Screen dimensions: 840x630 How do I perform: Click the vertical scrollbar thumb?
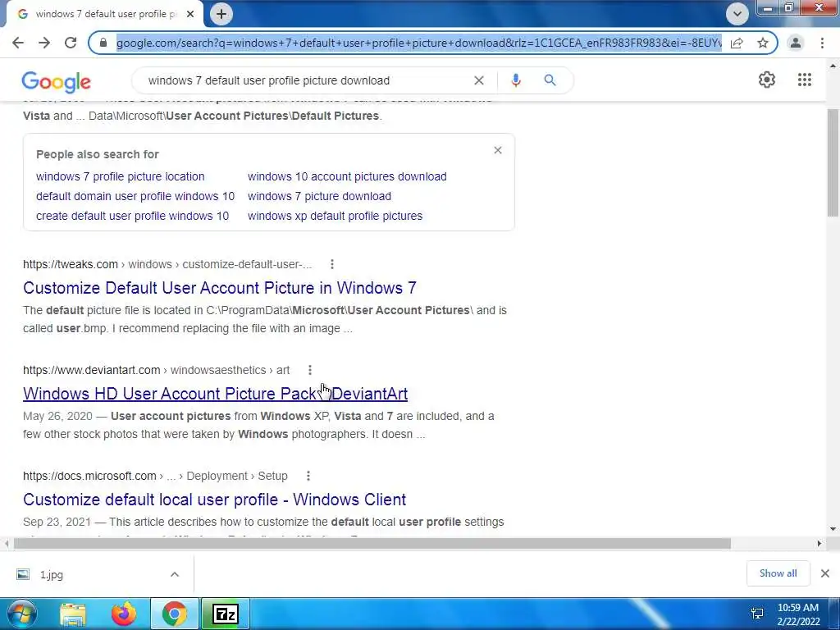(x=833, y=162)
